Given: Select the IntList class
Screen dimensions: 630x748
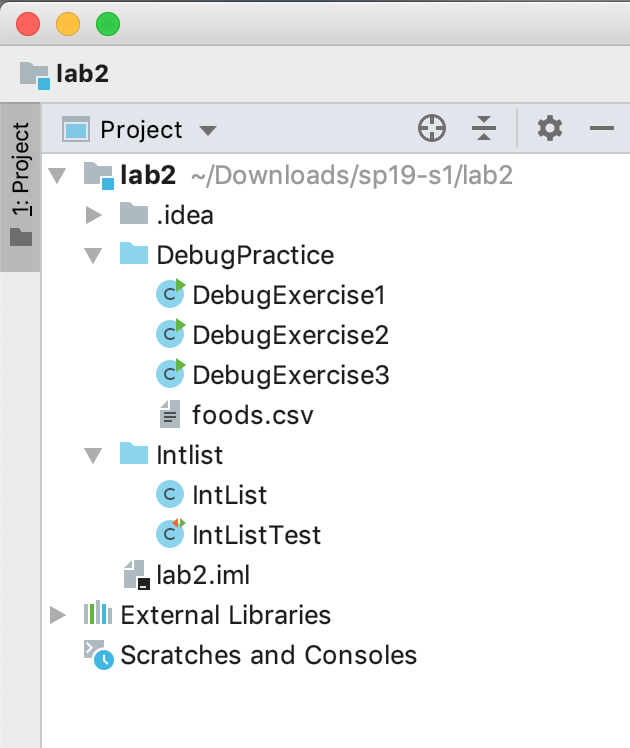Looking at the screenshot, I should 229,495.
